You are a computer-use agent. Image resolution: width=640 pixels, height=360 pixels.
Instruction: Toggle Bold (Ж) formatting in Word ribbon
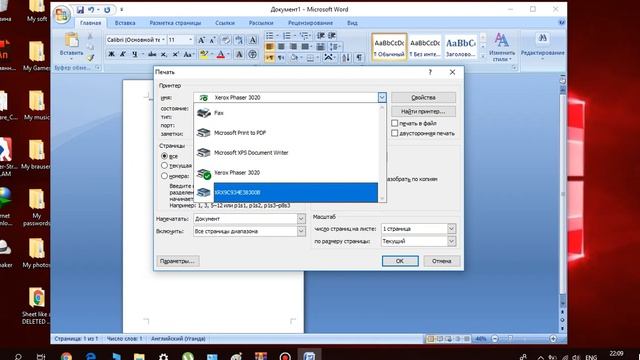tap(111, 54)
